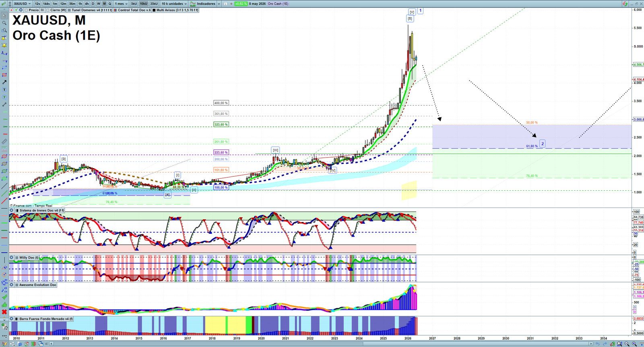Viewport: 644px width, 347px height.
Task: Toggle the Sistema de trenes Doc v4 checkbox
Action: (x=17, y=210)
